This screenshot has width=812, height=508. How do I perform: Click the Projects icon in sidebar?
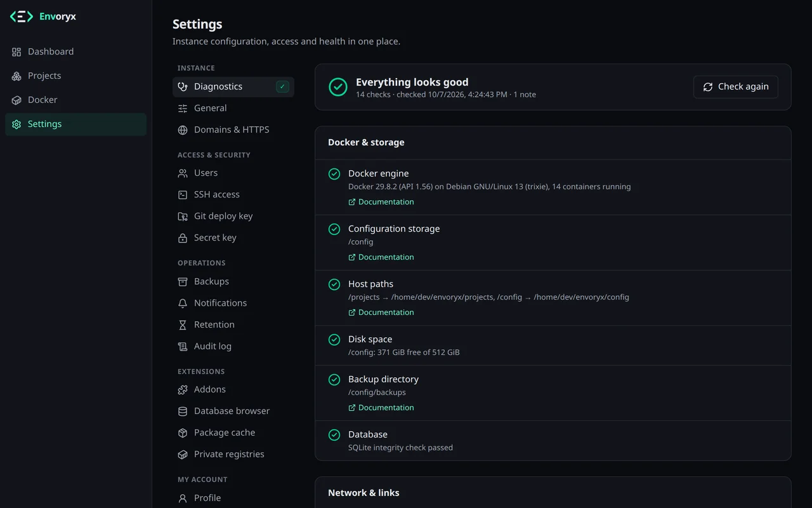16,76
